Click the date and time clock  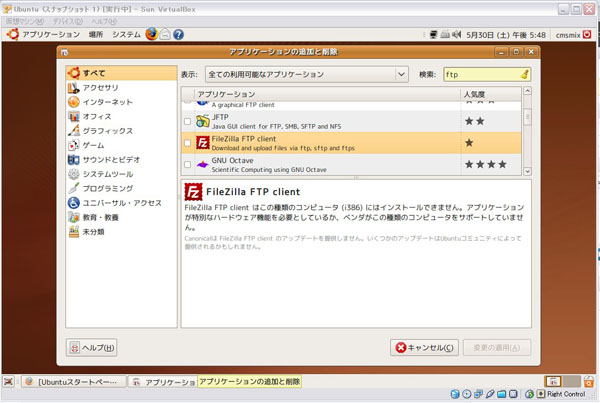505,35
